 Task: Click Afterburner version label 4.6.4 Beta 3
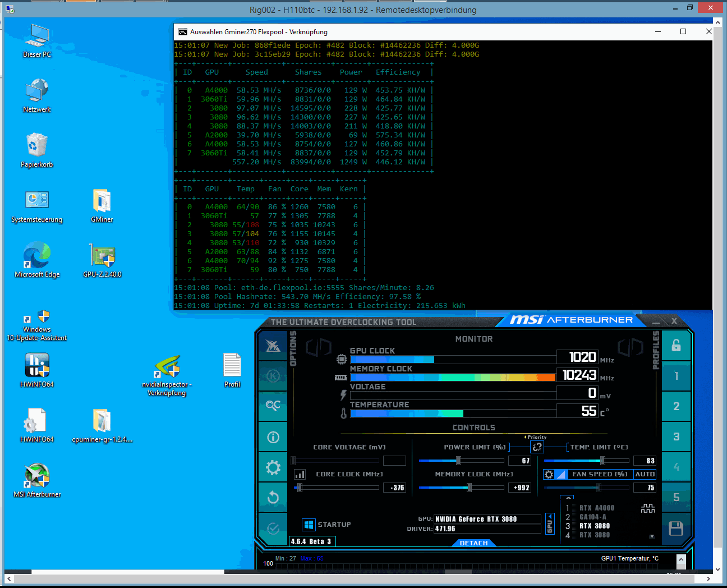tap(312, 541)
